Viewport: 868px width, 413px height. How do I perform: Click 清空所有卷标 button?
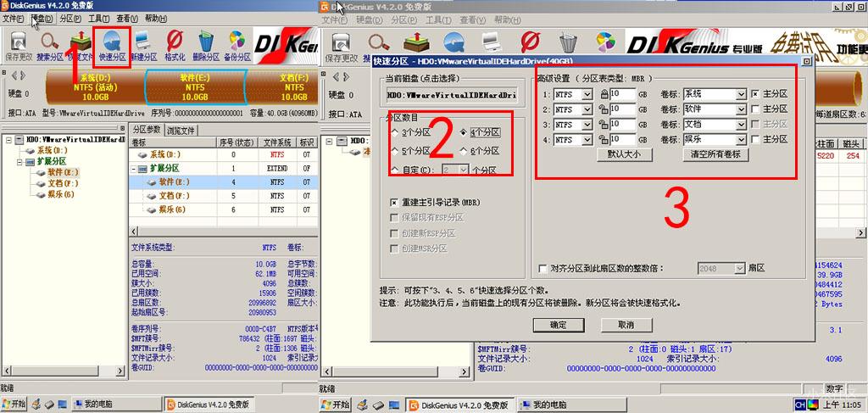(x=715, y=154)
